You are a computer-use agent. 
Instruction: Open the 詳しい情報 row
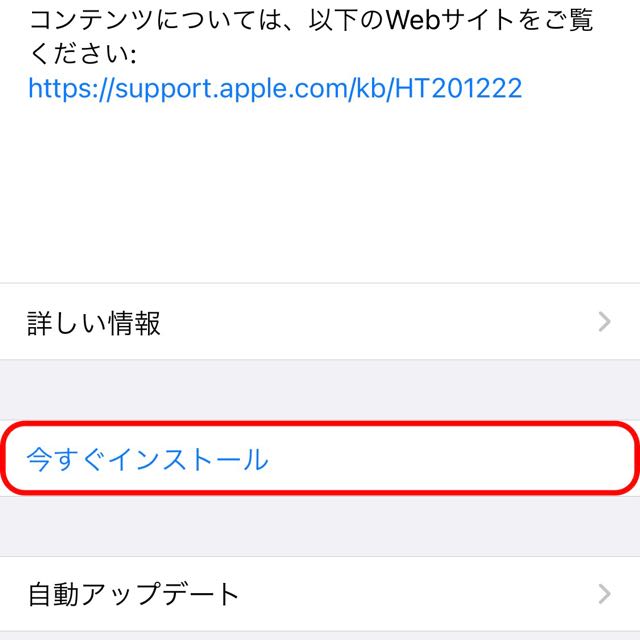coord(320,322)
